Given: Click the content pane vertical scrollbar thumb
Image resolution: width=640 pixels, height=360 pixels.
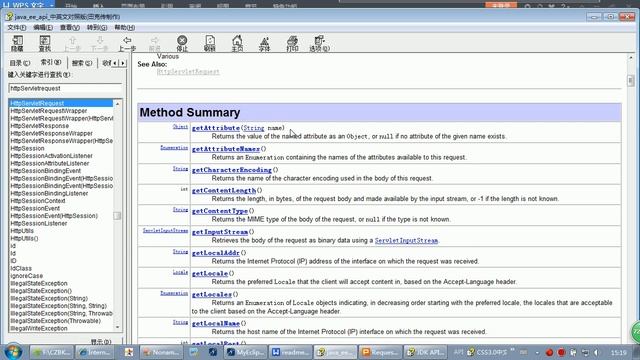Looking at the screenshot, I should point(631,81).
